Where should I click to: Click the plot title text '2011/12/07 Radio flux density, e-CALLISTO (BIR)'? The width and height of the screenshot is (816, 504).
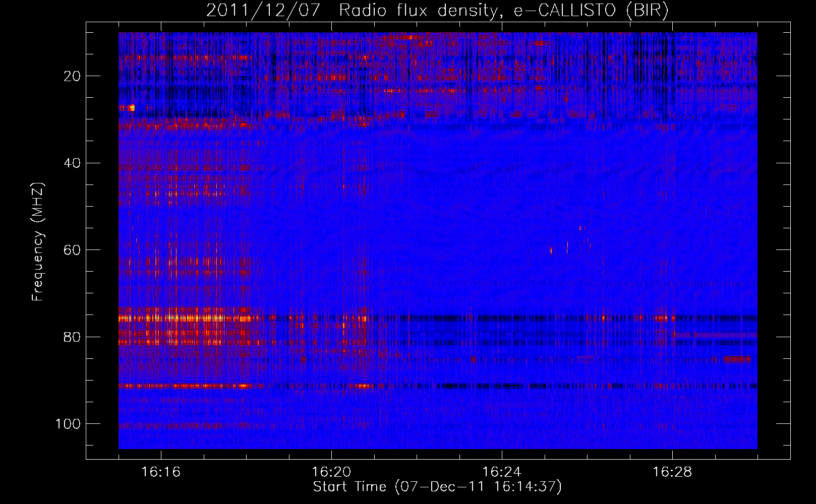point(437,11)
